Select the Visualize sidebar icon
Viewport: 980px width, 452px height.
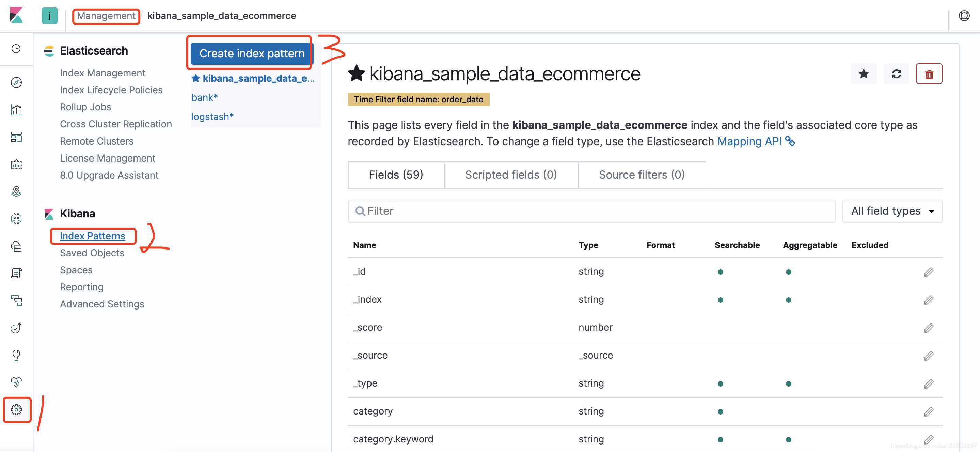[x=16, y=110]
